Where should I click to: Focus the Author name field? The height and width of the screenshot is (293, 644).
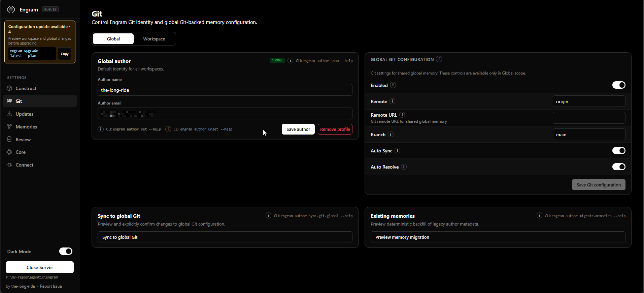coord(225,90)
